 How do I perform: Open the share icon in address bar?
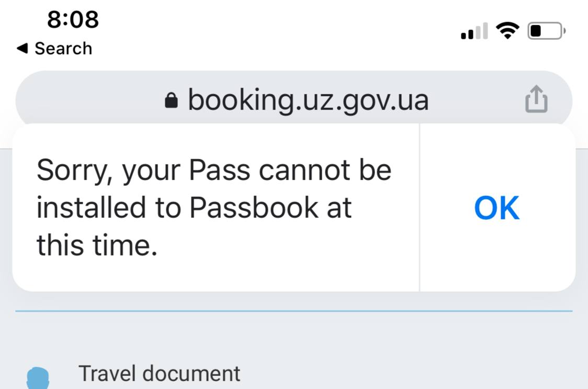pos(536,99)
